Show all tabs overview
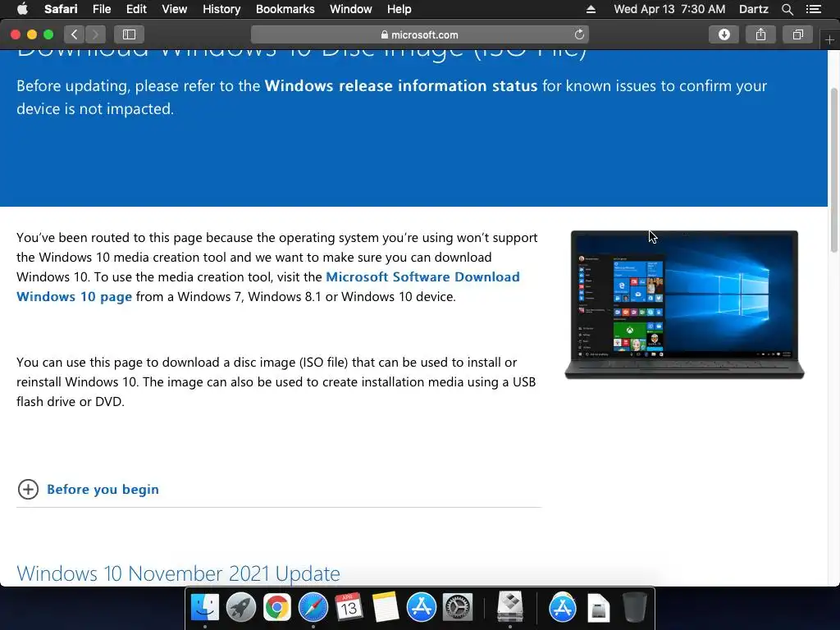The width and height of the screenshot is (840, 630). click(x=797, y=34)
